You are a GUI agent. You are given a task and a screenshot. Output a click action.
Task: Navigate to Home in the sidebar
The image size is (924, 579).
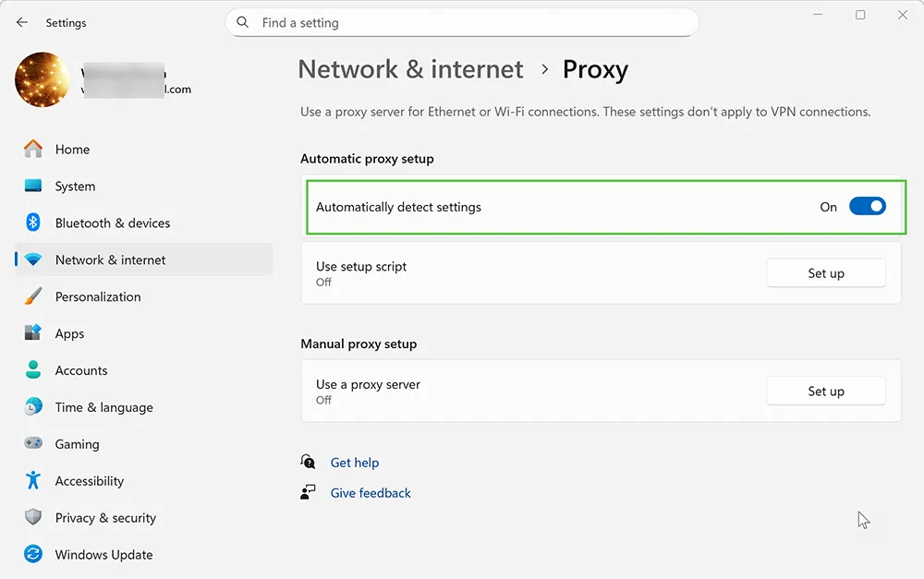point(73,149)
